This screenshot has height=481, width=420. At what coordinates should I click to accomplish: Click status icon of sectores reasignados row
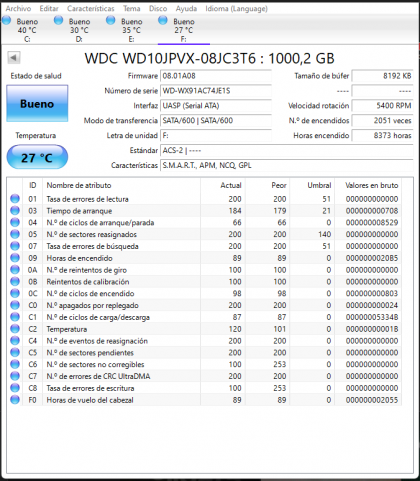click(15, 234)
